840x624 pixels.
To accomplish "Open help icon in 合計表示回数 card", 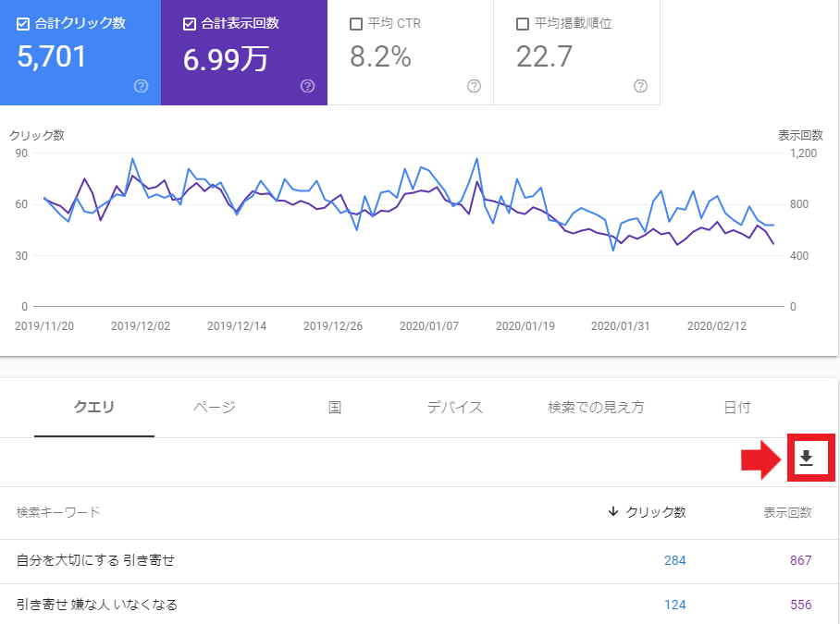I will [x=307, y=86].
